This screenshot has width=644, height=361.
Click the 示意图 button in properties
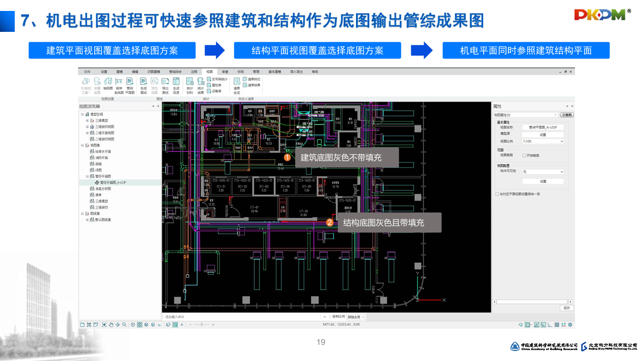pos(566,115)
